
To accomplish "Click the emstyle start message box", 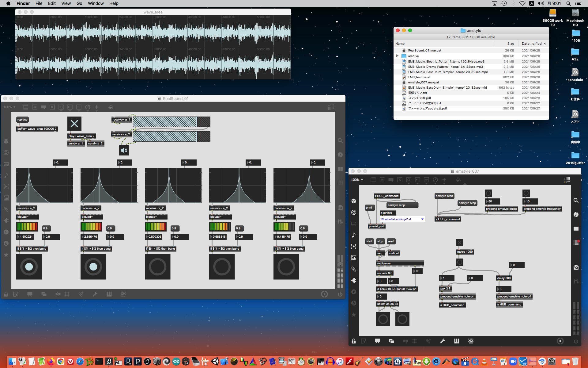I will 444,196.
